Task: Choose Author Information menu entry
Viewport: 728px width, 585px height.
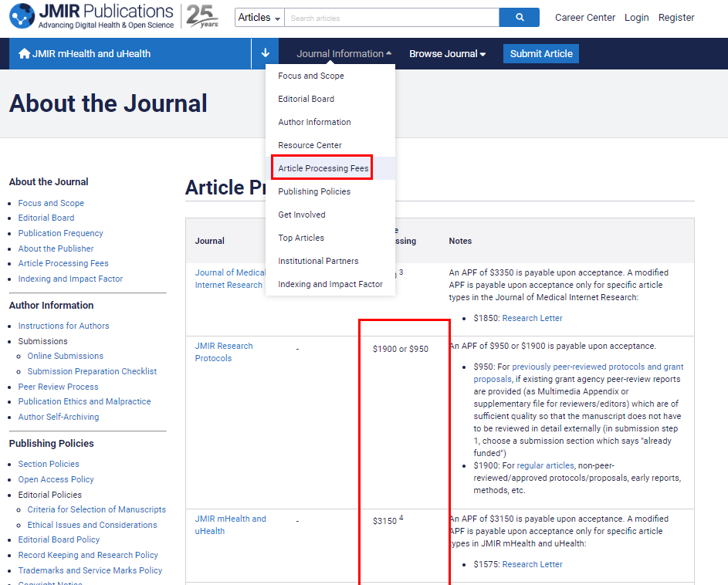Action: [314, 122]
